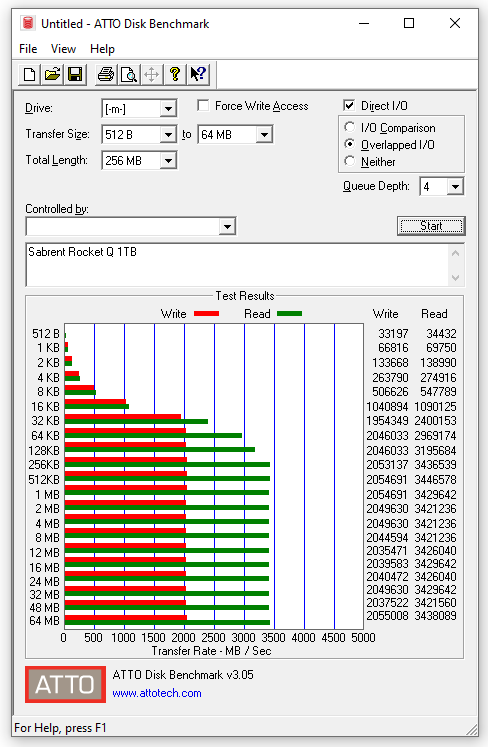Select the Overlapped I/O radio button

349,144
